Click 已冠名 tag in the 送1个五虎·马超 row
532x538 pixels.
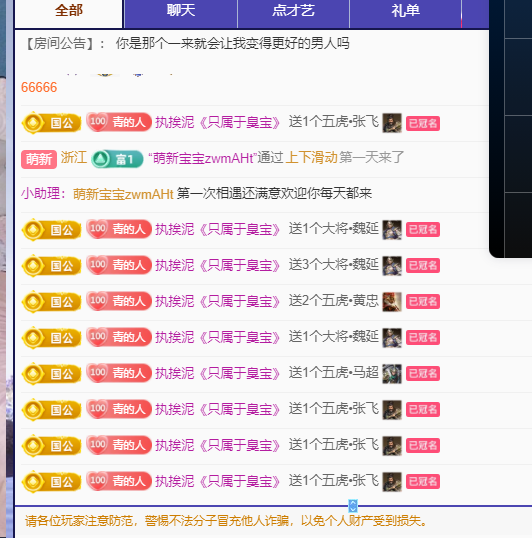click(x=423, y=374)
